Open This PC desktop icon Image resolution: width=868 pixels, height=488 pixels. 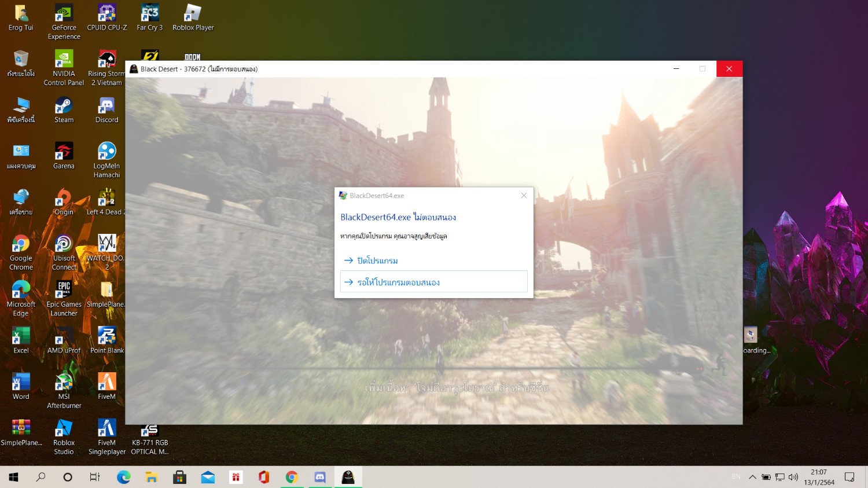[x=21, y=110]
